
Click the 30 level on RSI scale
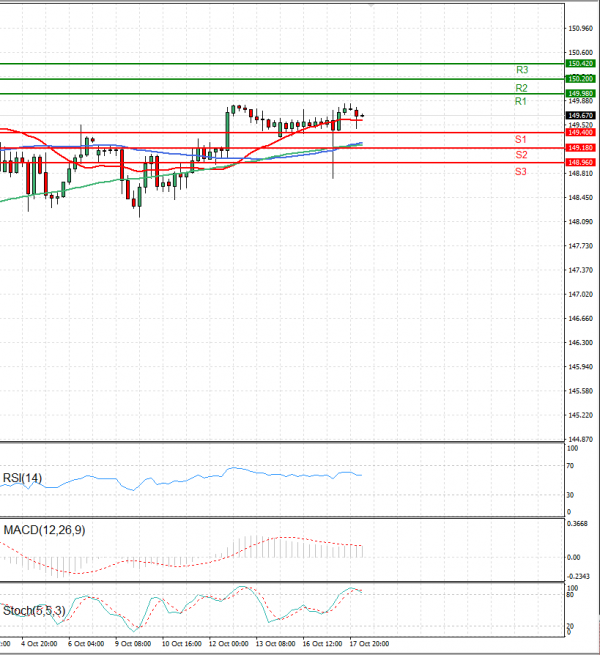click(570, 495)
